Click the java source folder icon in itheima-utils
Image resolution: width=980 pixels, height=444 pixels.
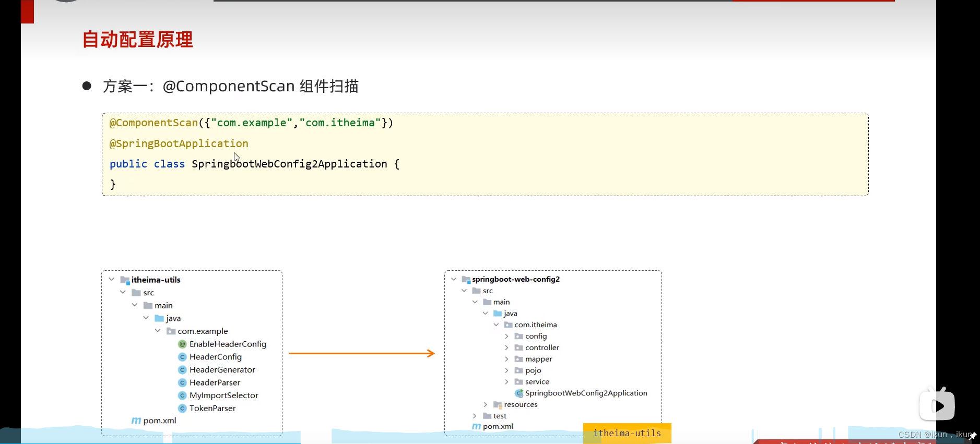(x=159, y=318)
